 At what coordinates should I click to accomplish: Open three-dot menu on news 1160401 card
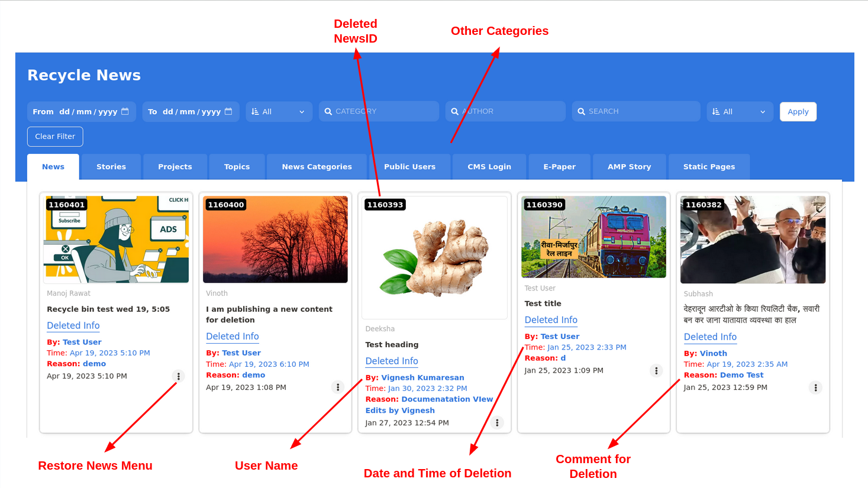[x=178, y=376]
